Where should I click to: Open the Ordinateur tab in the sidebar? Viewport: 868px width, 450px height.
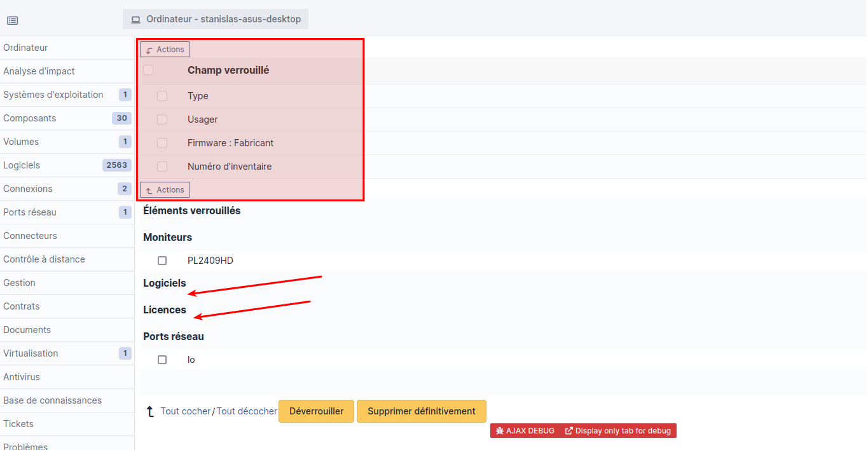coord(67,48)
